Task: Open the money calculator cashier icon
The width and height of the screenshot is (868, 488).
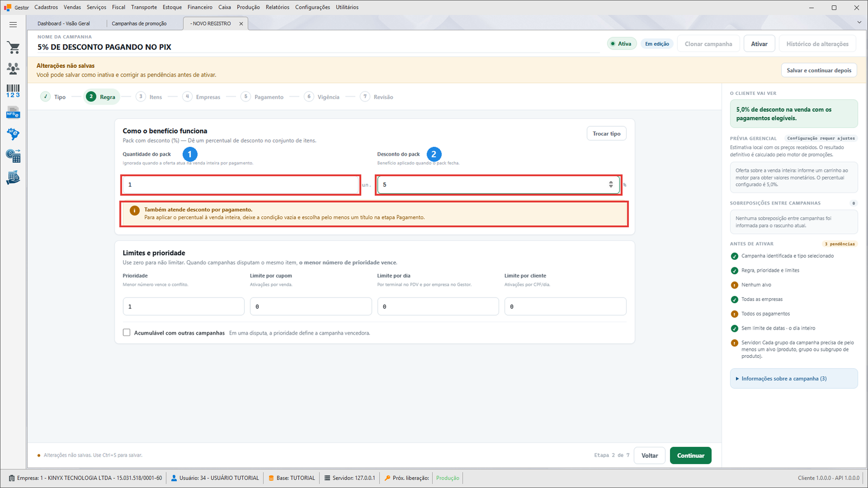Action: click(x=13, y=156)
